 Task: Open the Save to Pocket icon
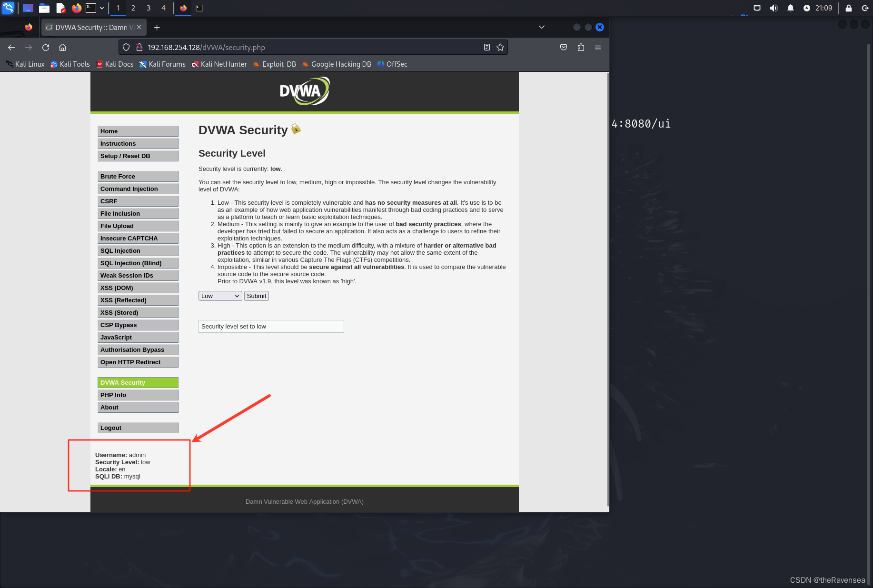click(564, 47)
